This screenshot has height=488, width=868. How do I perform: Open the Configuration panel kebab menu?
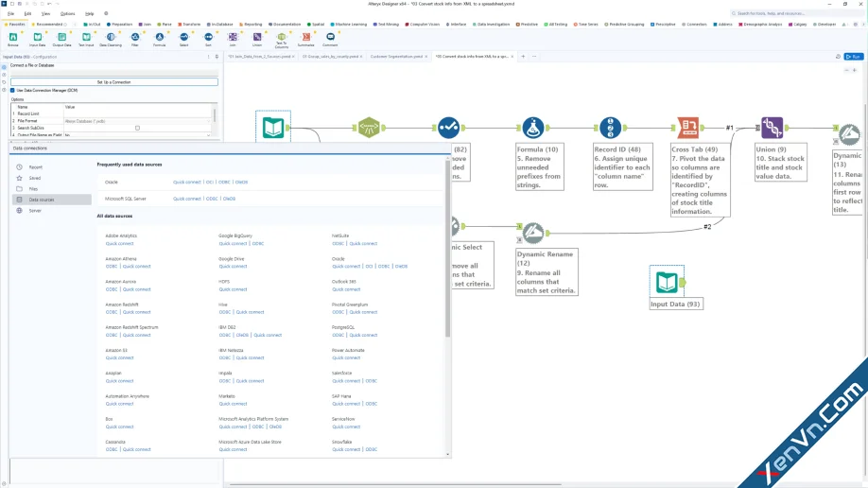click(x=209, y=57)
